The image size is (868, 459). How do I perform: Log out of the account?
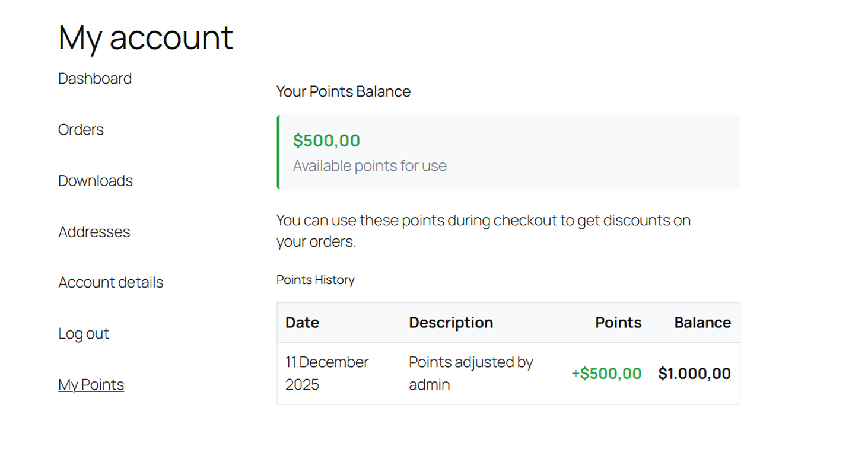(83, 333)
